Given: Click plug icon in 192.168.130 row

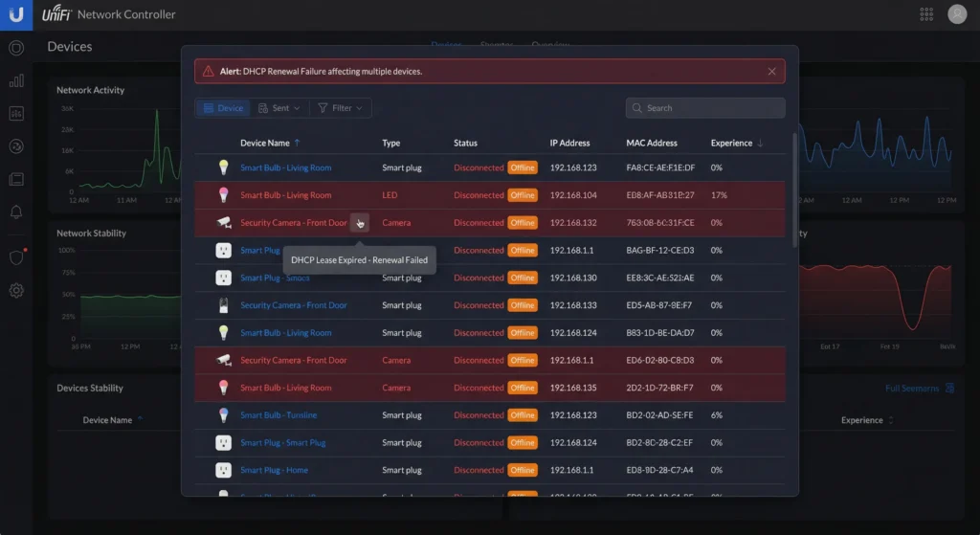Looking at the screenshot, I should coord(223,278).
